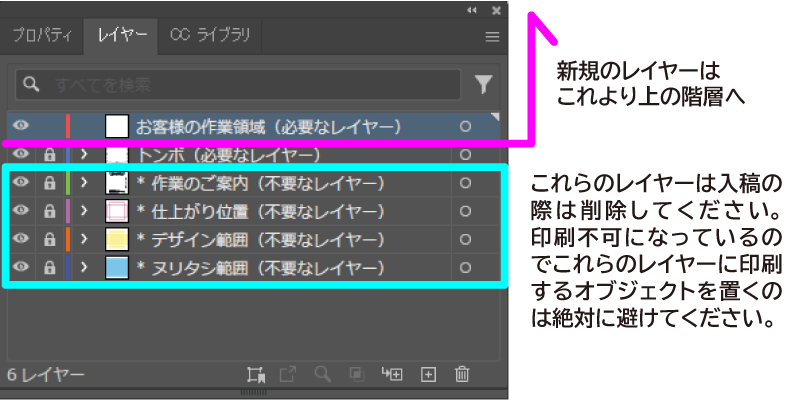The image size is (800, 400).
Task: Click the Delete Selection trash icon
Action: point(462,374)
